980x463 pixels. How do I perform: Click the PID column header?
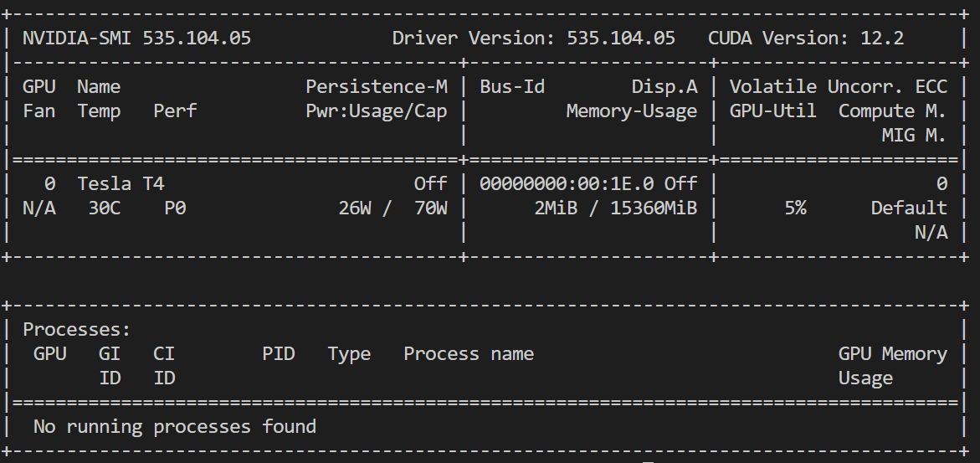tap(278, 354)
